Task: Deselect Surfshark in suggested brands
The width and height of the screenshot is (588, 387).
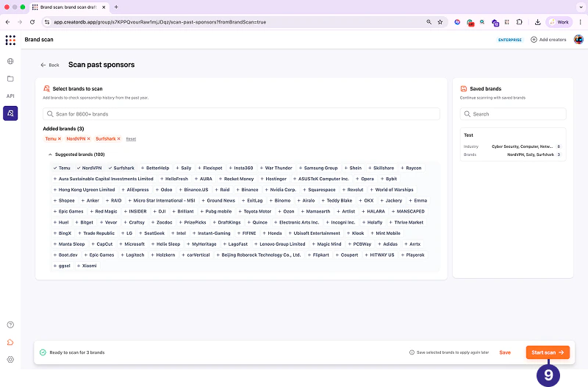Action: pos(121,168)
